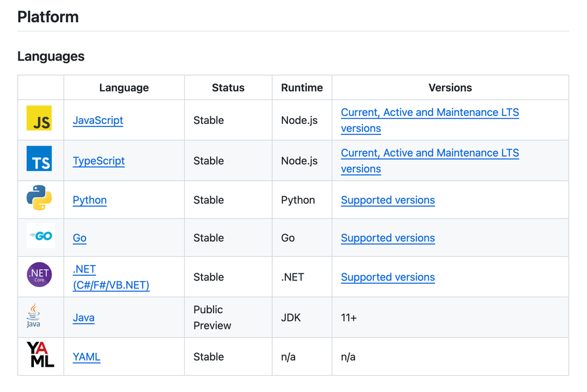Open JavaScript's Current, Active and Maintenance LTS link

[430, 112]
